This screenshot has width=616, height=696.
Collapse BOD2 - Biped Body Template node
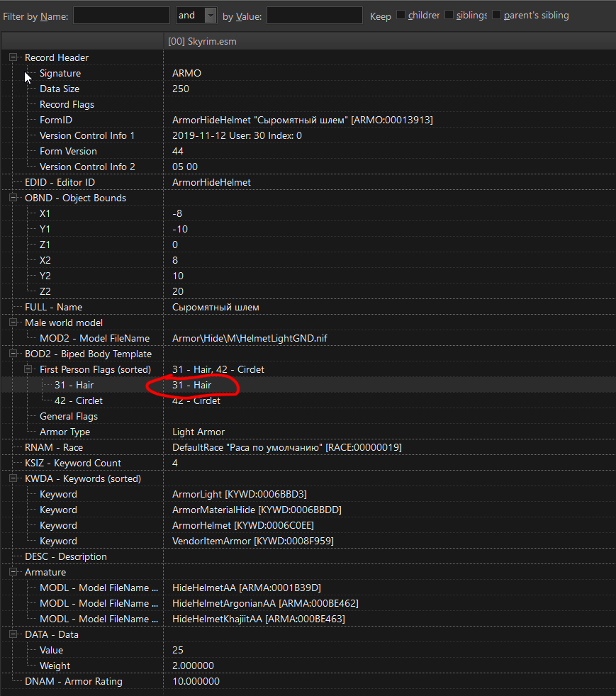pos(13,354)
